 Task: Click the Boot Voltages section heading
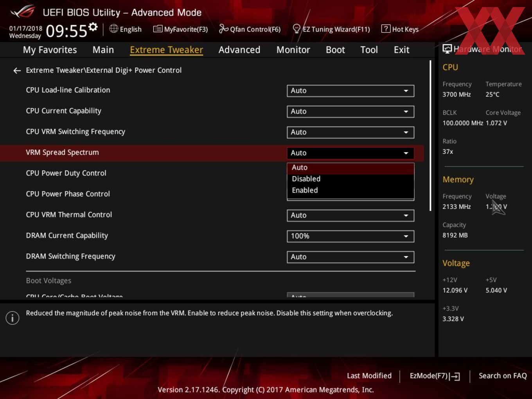click(x=49, y=280)
